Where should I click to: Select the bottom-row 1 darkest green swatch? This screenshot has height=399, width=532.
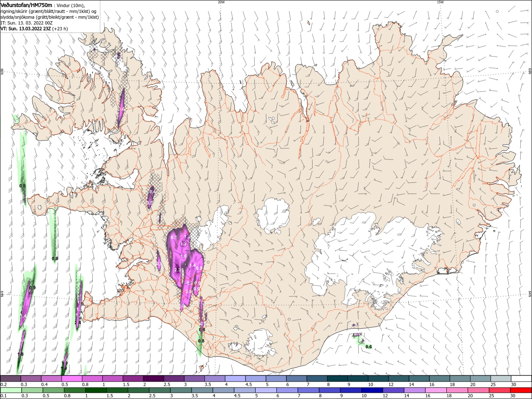tap(96, 390)
